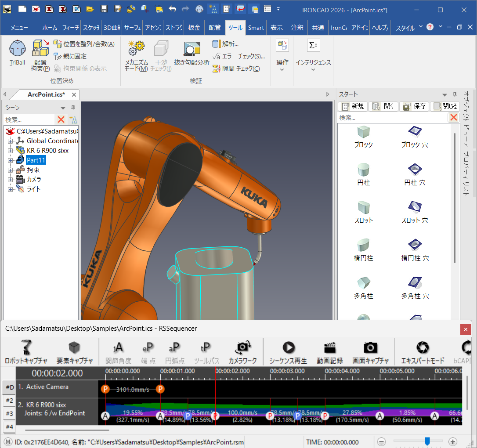The image size is (477, 448).
Task: Toggle メカニズムモード mechanism mode
Action: coord(136,56)
